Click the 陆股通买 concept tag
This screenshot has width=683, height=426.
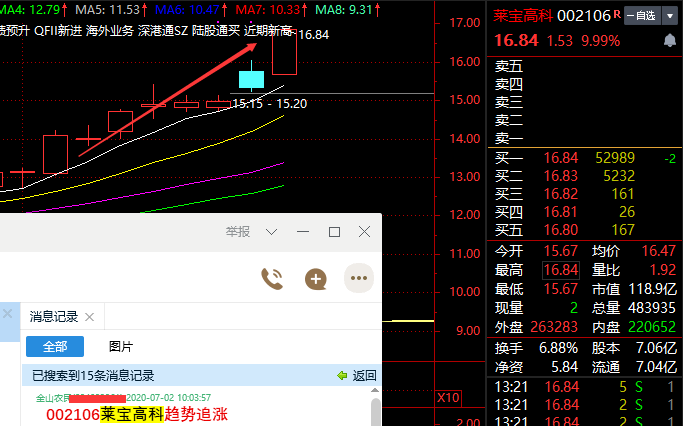pyautogui.click(x=216, y=31)
